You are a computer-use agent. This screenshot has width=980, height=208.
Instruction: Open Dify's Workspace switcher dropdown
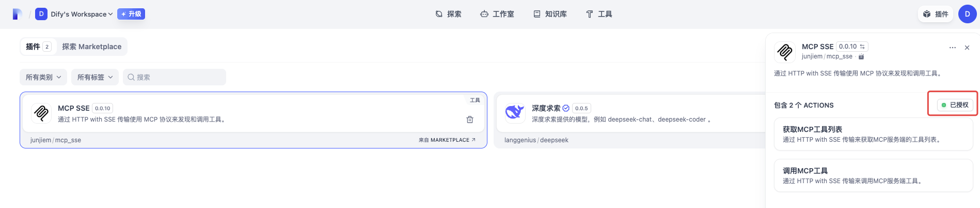74,14
